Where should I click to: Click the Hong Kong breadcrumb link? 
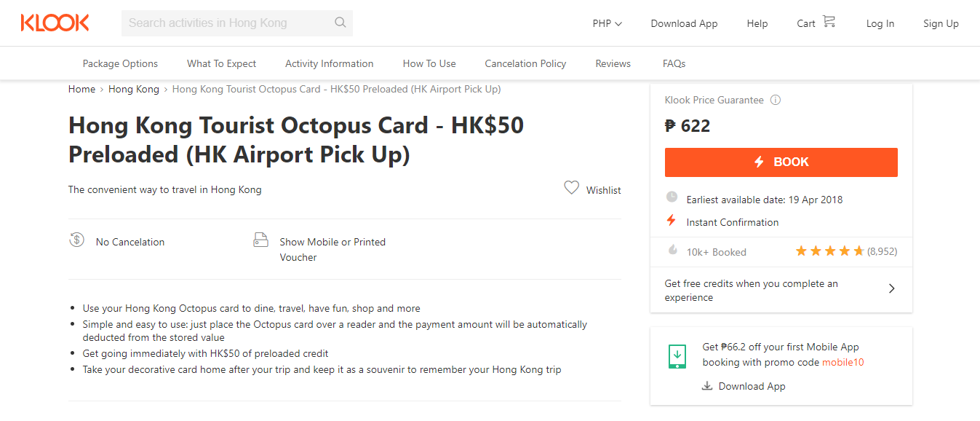(x=134, y=89)
